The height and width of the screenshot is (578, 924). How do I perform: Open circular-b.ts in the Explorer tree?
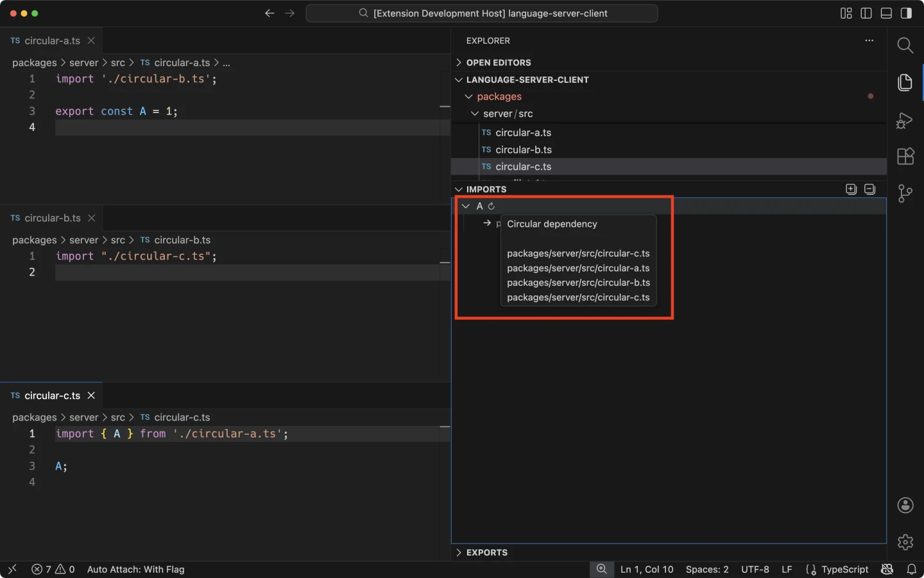[x=523, y=150]
